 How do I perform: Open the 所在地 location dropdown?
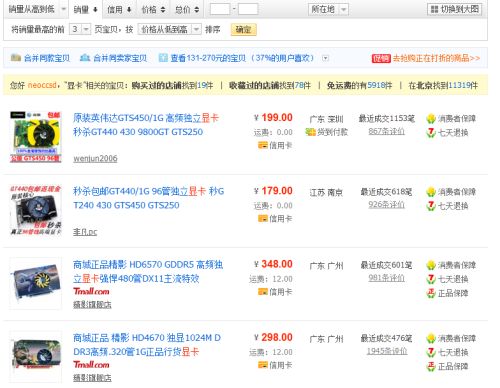coord(328,9)
